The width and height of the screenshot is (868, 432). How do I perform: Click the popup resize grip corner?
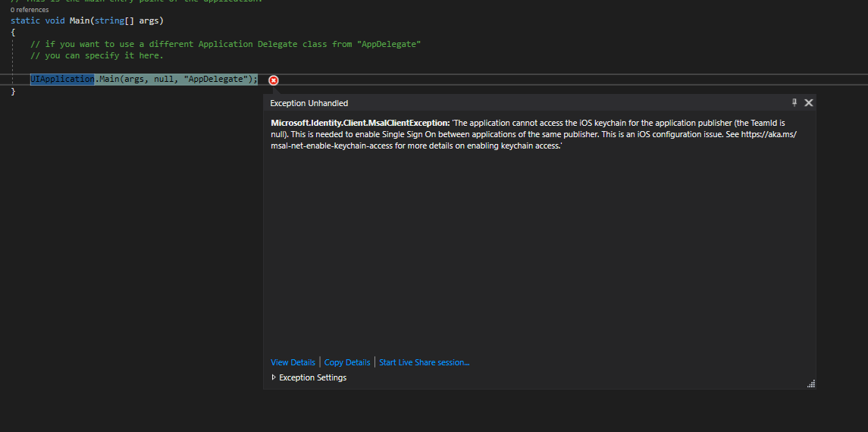click(x=812, y=384)
